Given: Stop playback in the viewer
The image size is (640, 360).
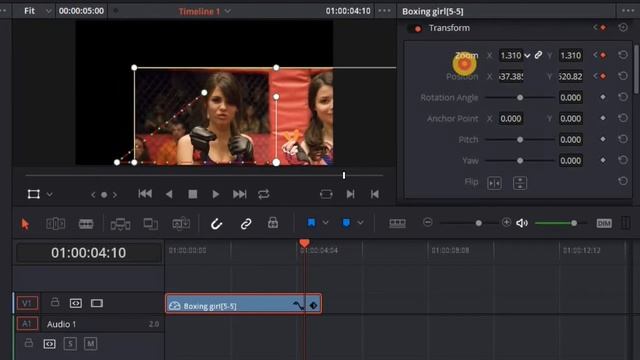Looking at the screenshot, I should pos(193,194).
